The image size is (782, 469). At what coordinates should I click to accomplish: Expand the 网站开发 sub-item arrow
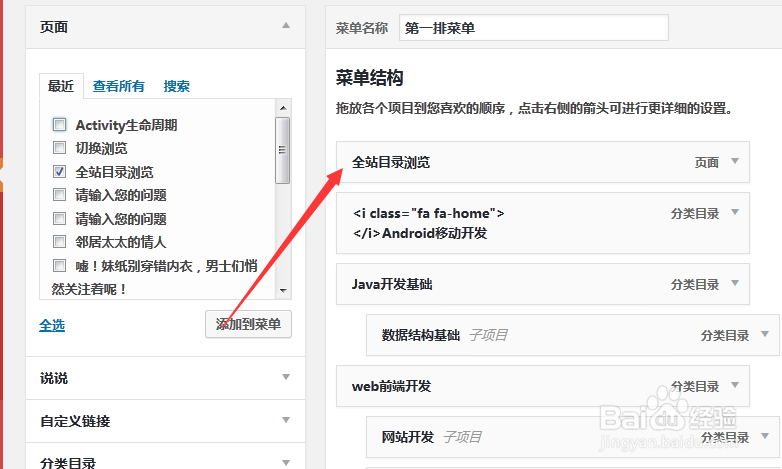765,436
